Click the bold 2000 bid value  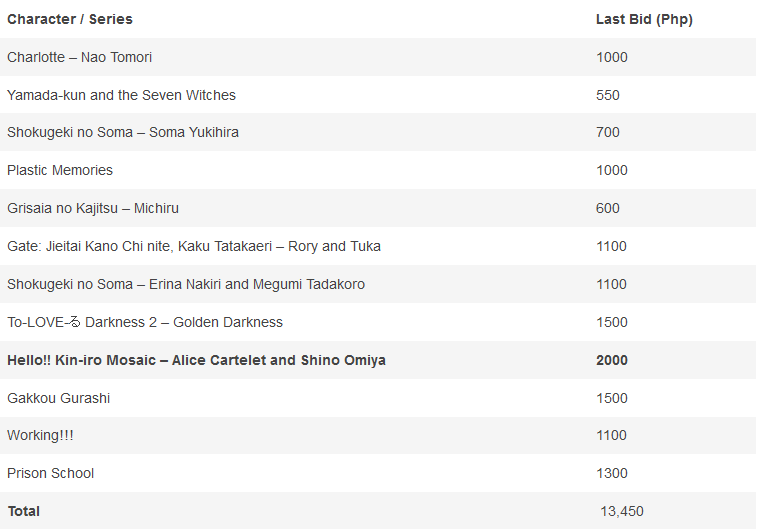click(612, 360)
